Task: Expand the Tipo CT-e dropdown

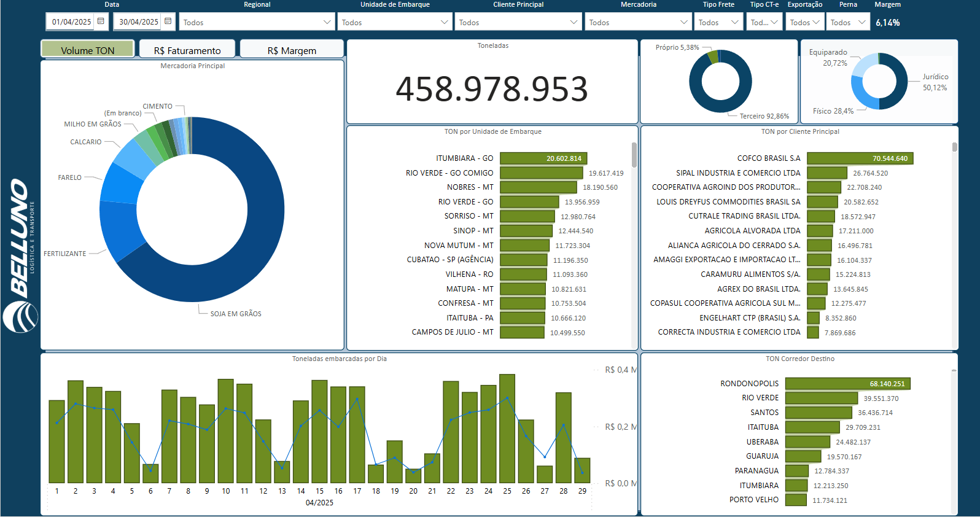Action: click(764, 22)
